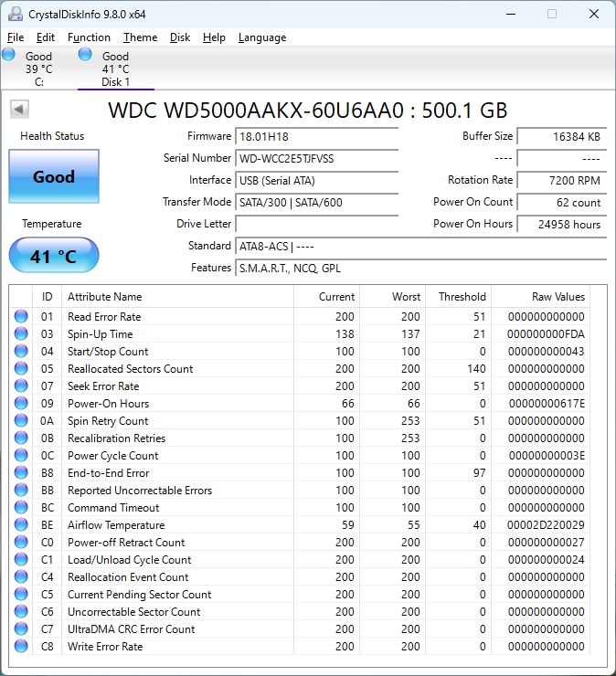Open the Theme menu
Screen dimensions: 616x676
tap(140, 37)
